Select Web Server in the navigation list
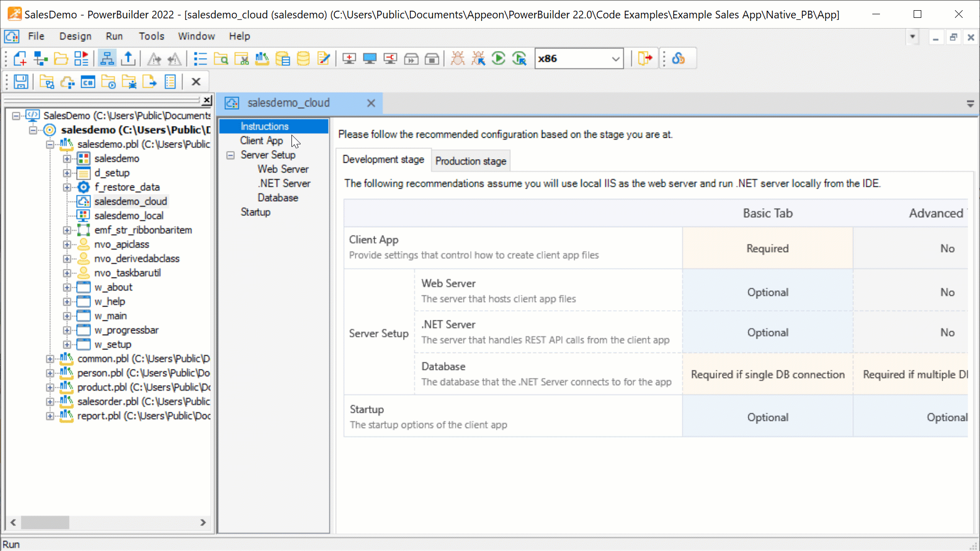 tap(283, 169)
